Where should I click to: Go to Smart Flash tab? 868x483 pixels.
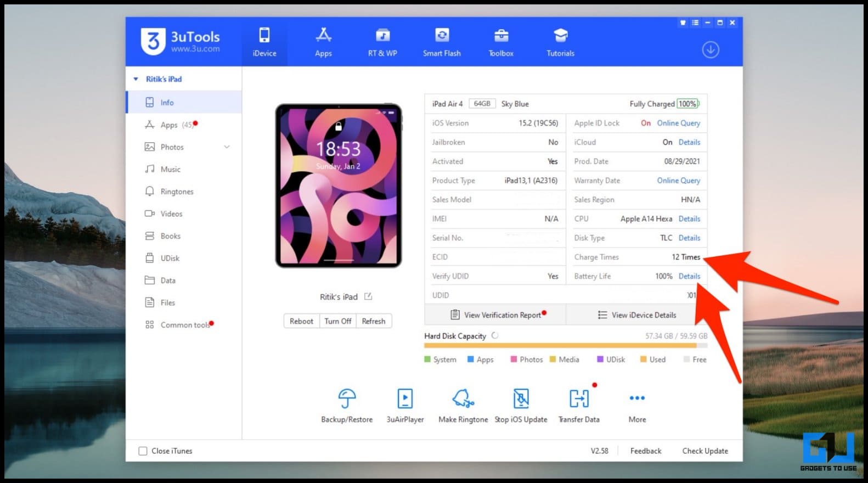click(x=442, y=42)
